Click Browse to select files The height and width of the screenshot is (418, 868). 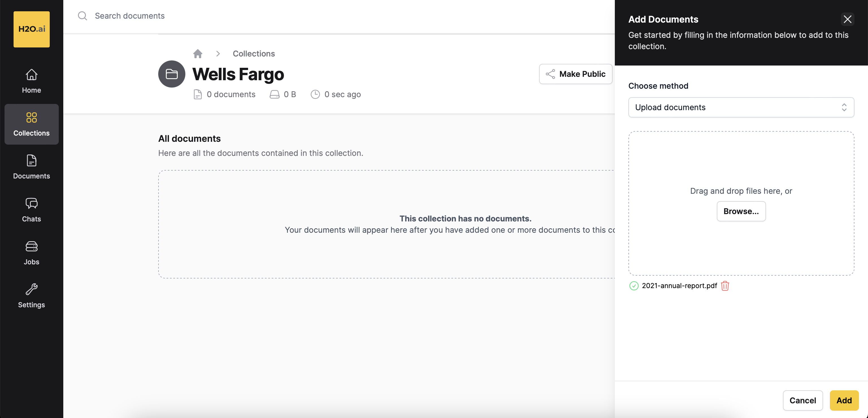coord(741,211)
